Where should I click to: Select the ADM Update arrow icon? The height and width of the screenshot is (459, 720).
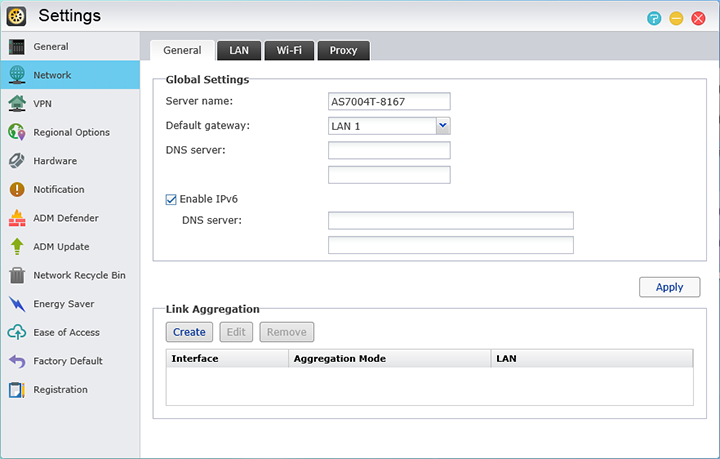click(x=16, y=246)
